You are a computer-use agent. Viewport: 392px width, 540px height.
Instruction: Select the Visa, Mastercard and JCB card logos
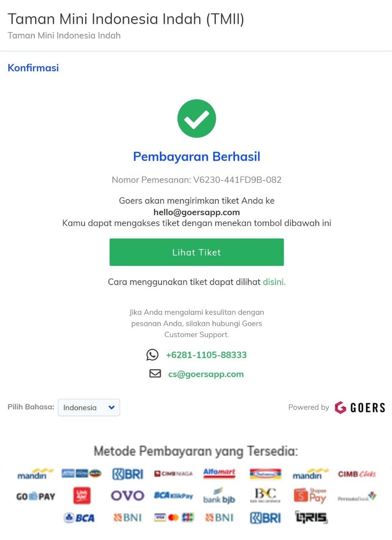(x=174, y=517)
